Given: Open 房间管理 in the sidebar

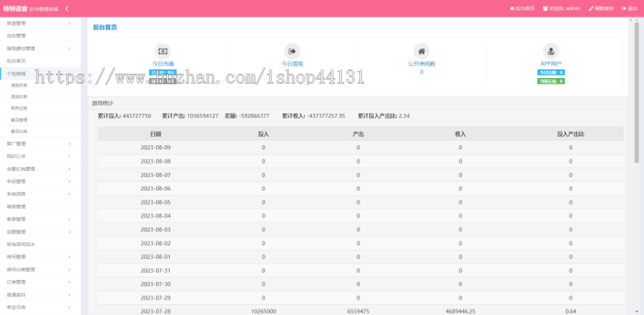Looking at the screenshot, I should 16,257.
